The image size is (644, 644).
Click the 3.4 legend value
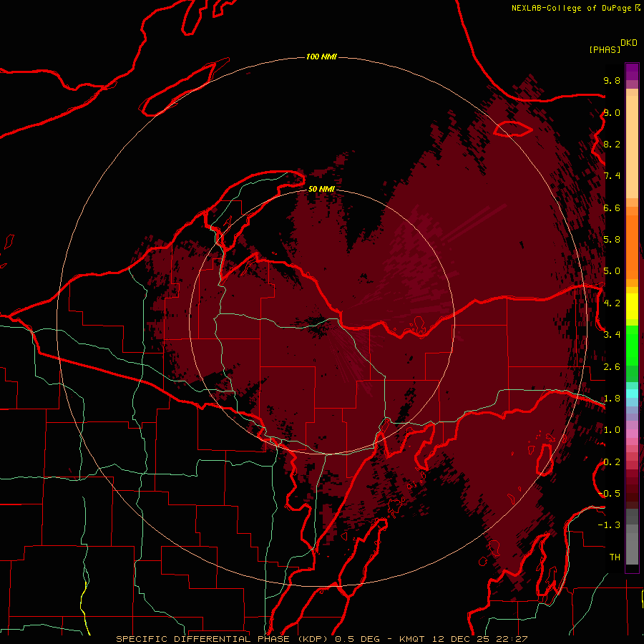(x=612, y=335)
